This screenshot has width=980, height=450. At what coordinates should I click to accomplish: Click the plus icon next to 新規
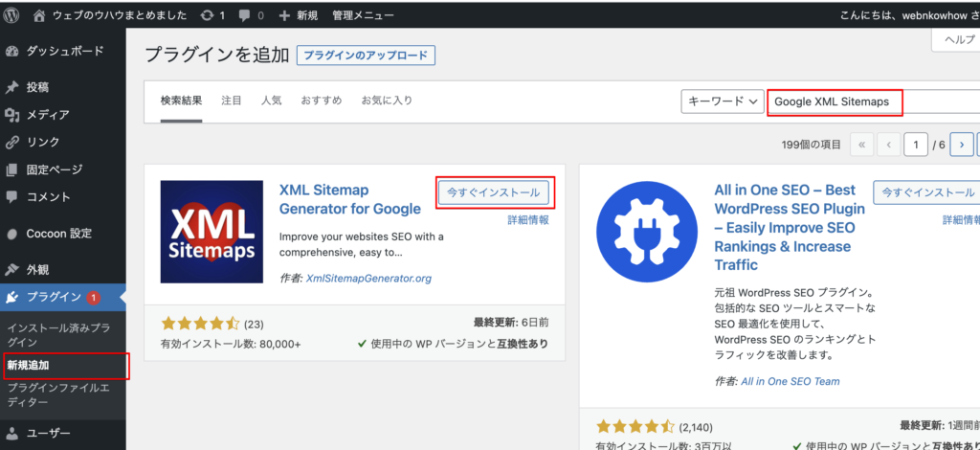click(x=284, y=15)
